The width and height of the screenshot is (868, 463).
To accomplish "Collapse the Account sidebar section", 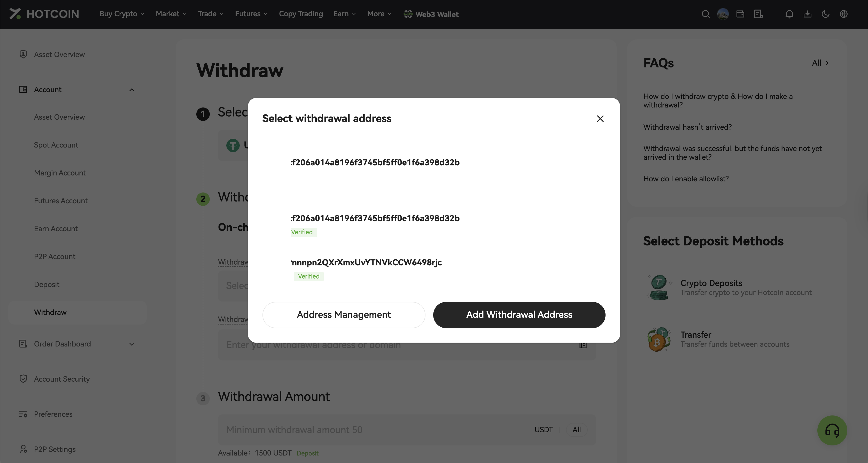I will [132, 90].
